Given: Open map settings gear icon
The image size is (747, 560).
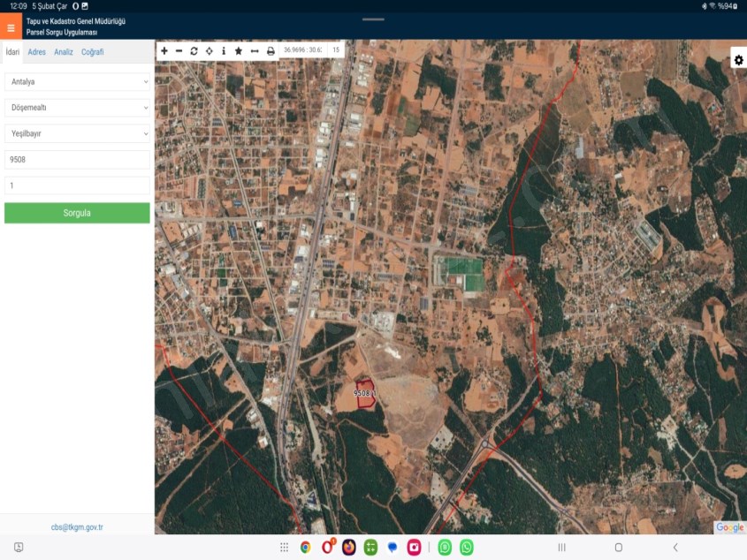Looking at the screenshot, I should pos(738,60).
